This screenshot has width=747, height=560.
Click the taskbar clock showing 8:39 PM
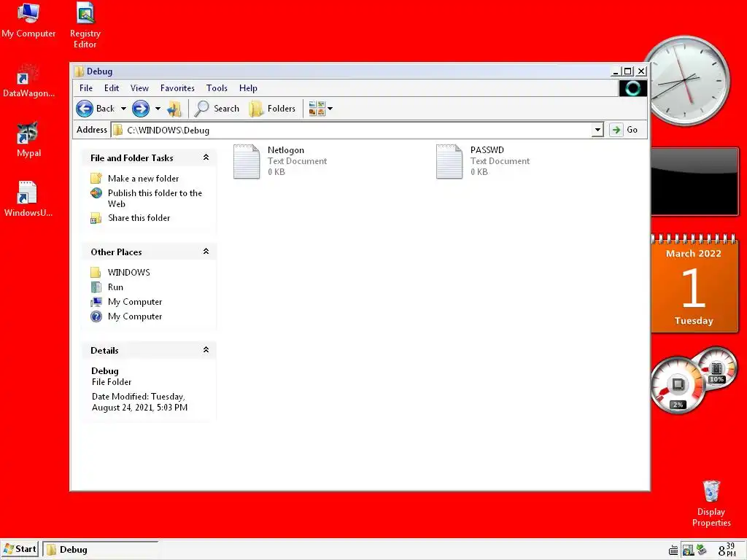(727, 550)
